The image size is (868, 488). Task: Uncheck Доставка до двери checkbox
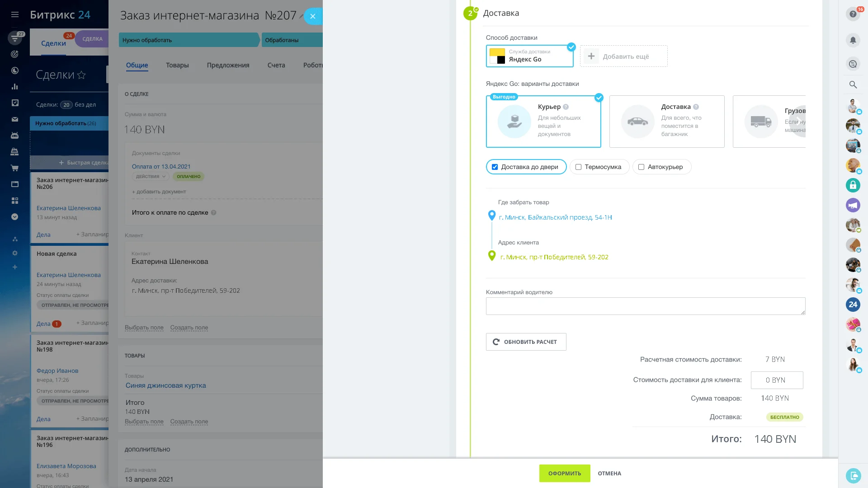point(495,167)
